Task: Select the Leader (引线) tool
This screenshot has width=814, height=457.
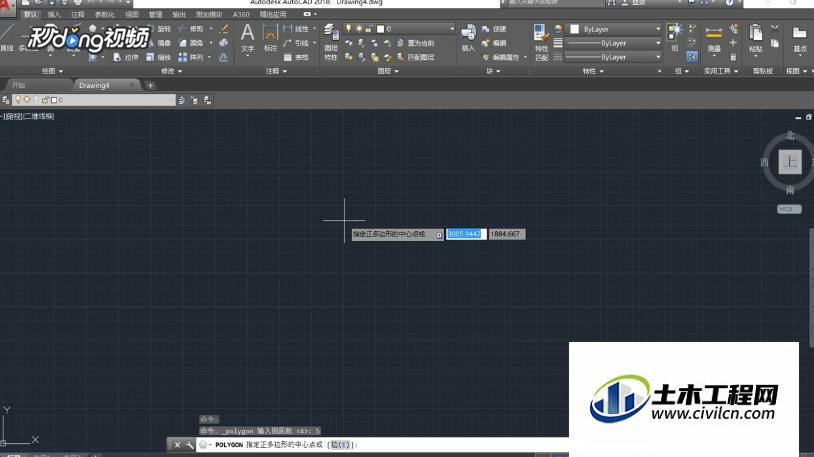Action: click(296, 43)
